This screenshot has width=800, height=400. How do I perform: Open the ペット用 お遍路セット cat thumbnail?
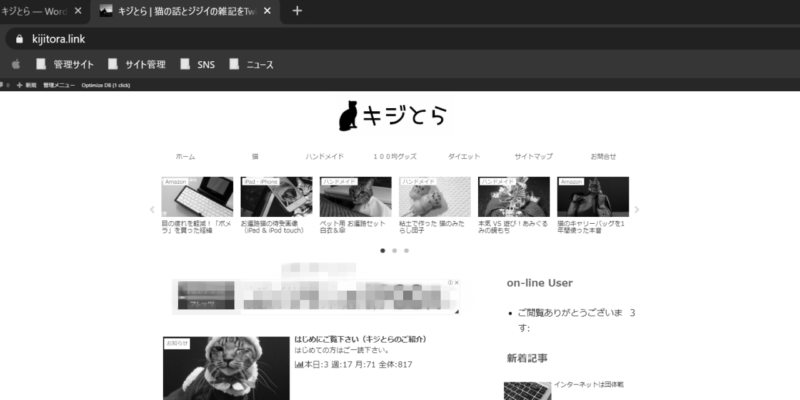(356, 197)
